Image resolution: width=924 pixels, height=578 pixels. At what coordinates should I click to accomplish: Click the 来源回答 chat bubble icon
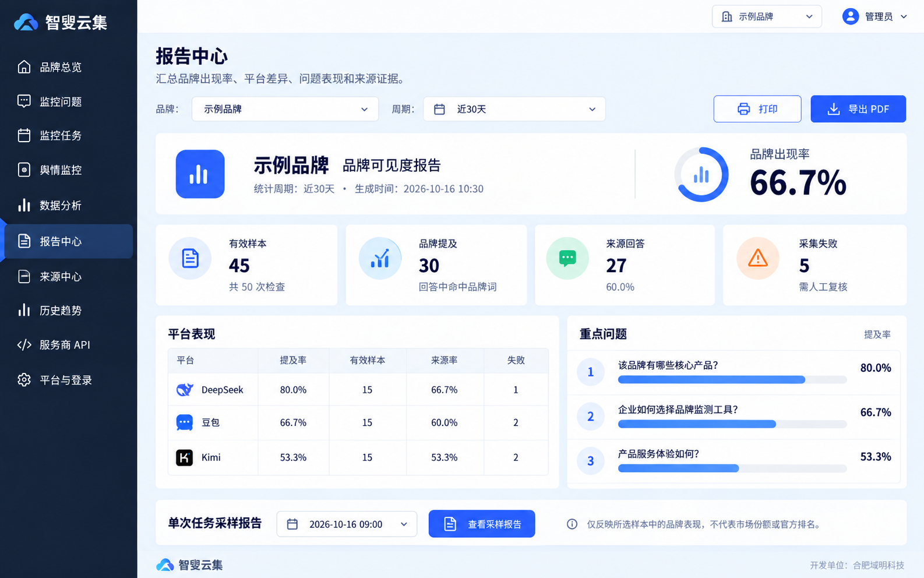point(567,258)
